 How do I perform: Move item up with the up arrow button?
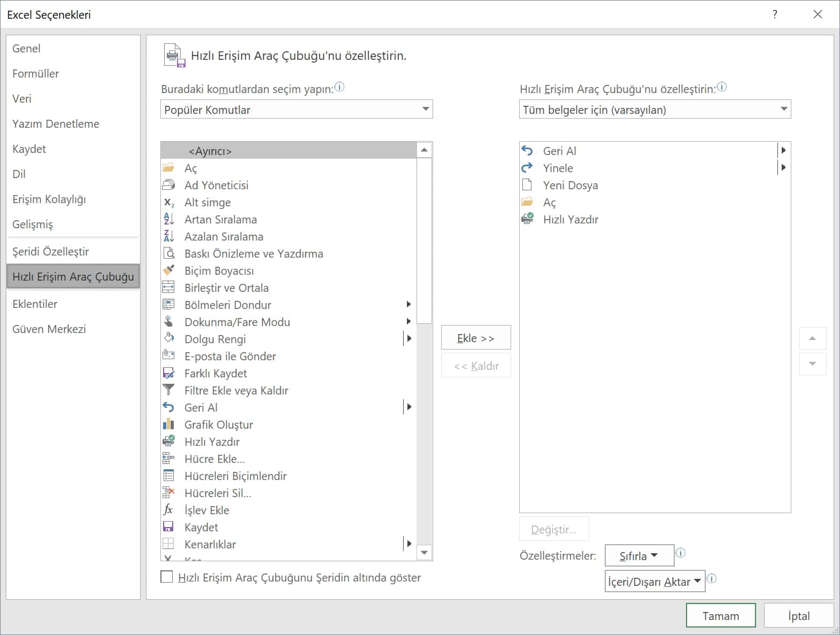coord(813,338)
